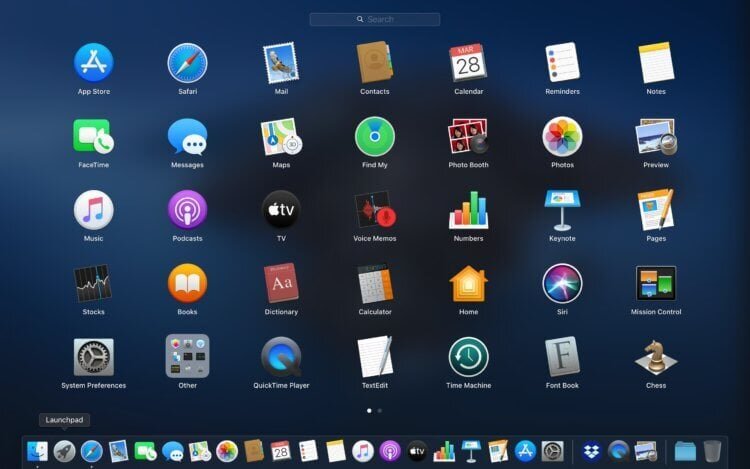This screenshot has height=469, width=750.
Task: Click the Finder icon in the Dock
Action: pyautogui.click(x=37, y=451)
